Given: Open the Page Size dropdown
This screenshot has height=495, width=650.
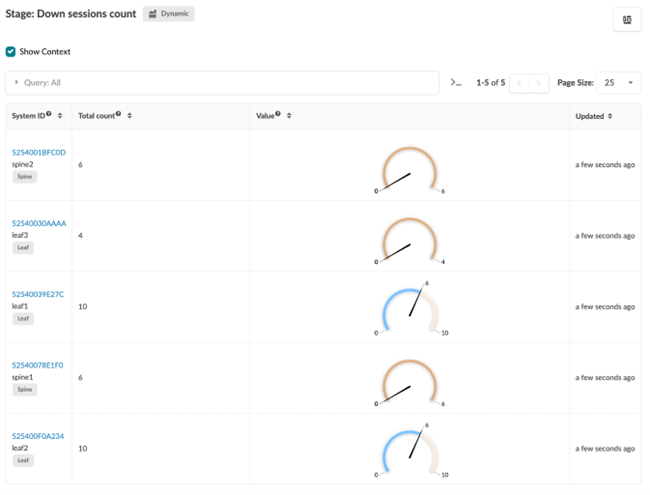Looking at the screenshot, I should (x=618, y=82).
